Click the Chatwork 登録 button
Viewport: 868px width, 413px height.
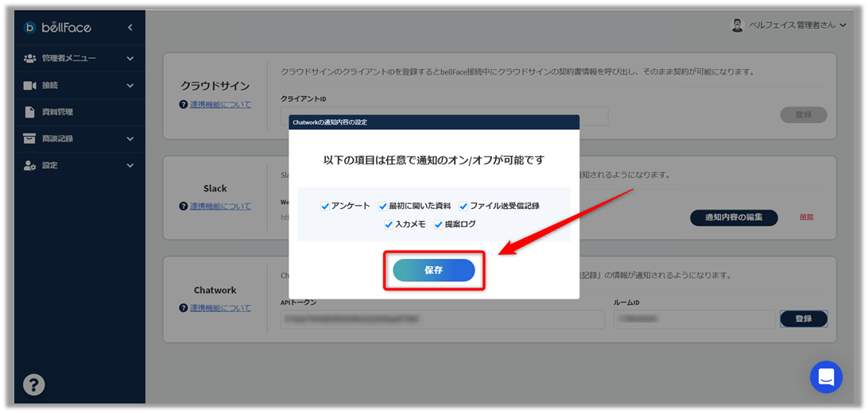coord(804,319)
